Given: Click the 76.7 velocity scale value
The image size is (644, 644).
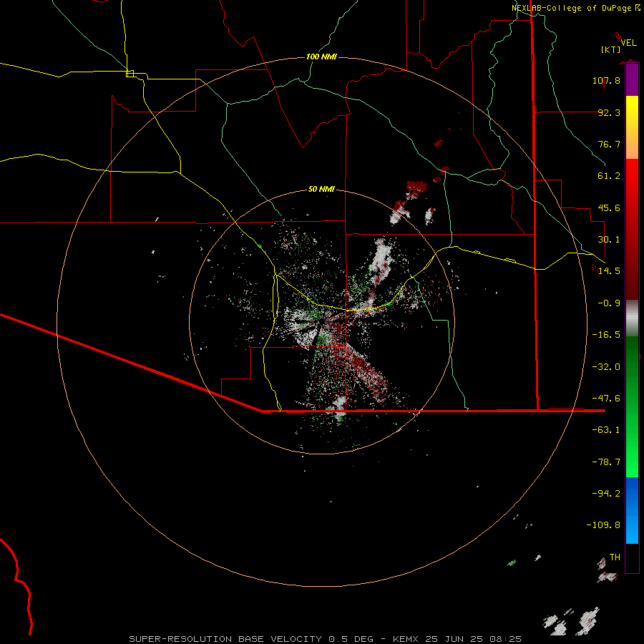Looking at the screenshot, I should (609, 144).
